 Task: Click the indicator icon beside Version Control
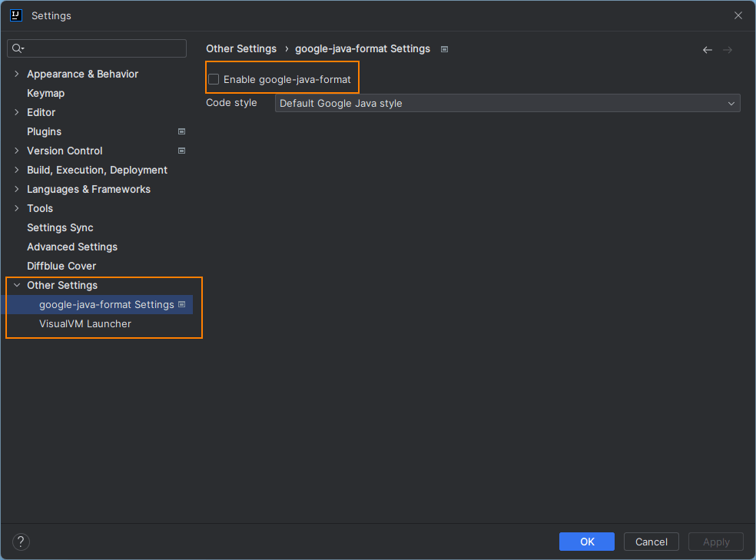[x=181, y=151]
